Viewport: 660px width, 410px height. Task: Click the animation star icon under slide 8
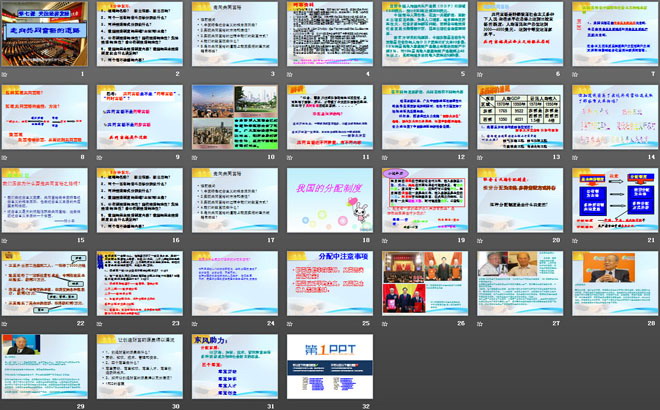[6, 158]
